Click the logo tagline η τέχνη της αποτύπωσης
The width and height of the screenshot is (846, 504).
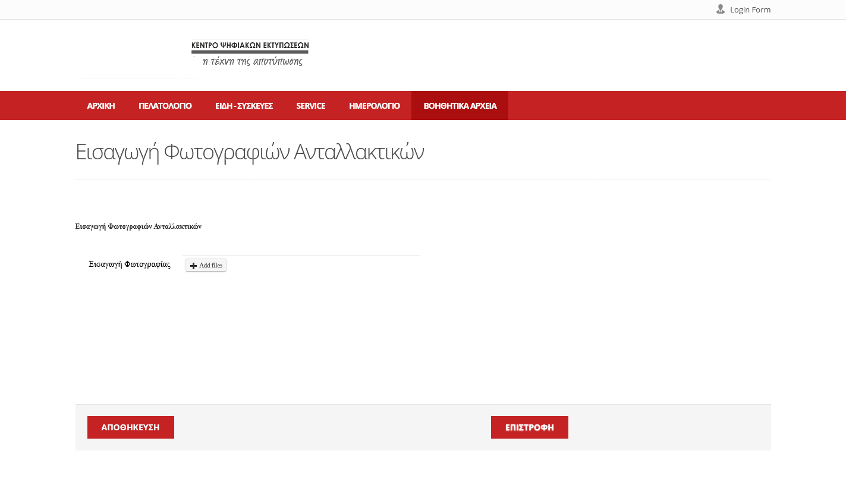coord(252,62)
